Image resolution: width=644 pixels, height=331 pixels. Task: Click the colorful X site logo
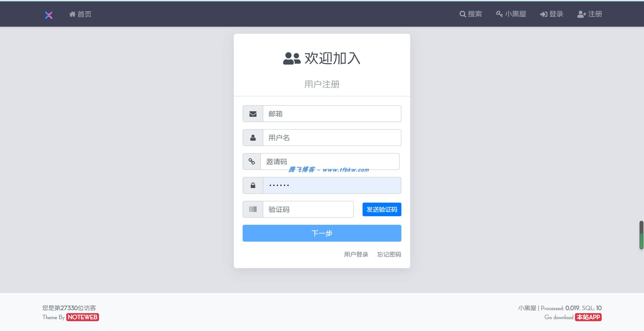click(49, 15)
